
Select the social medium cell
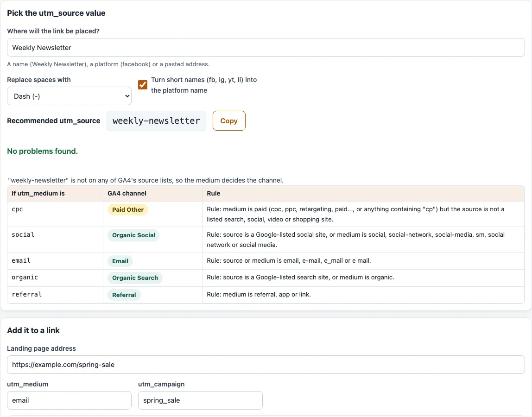(55, 240)
